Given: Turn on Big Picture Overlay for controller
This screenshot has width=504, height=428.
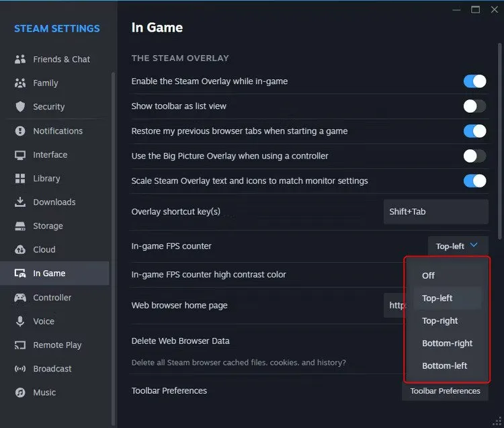Looking at the screenshot, I should pyautogui.click(x=474, y=156).
